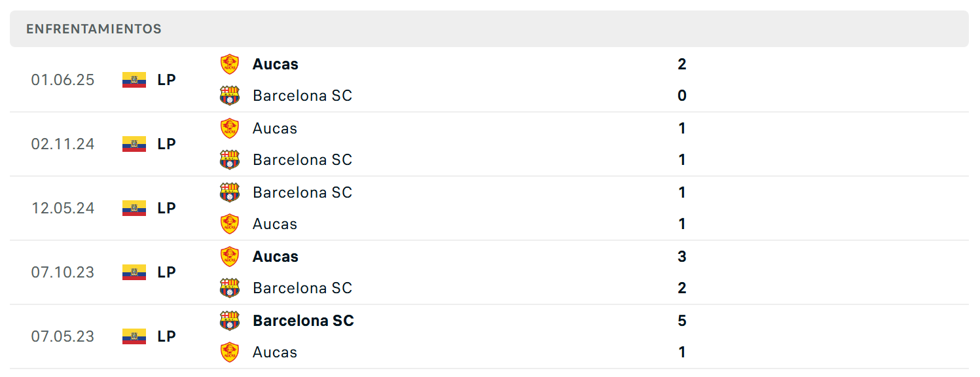Image resolution: width=980 pixels, height=377 pixels.
Task: Click the Ecuador flag next to 01.06.25
Action: point(134,80)
